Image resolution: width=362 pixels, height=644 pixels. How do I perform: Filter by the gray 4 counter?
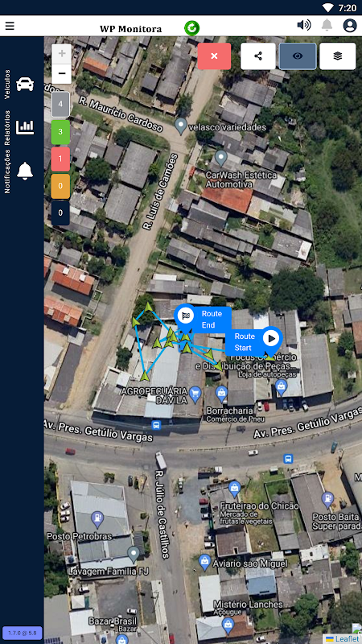pyautogui.click(x=60, y=104)
